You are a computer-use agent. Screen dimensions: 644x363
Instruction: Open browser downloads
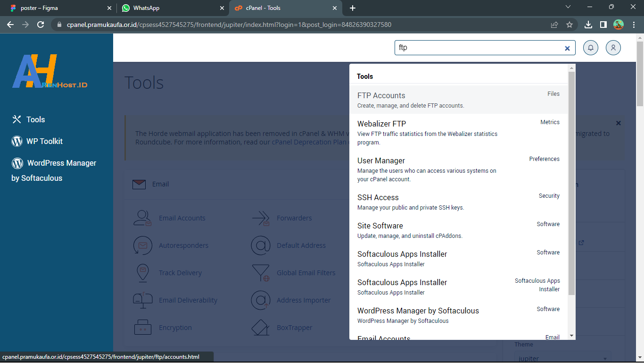pyautogui.click(x=588, y=25)
